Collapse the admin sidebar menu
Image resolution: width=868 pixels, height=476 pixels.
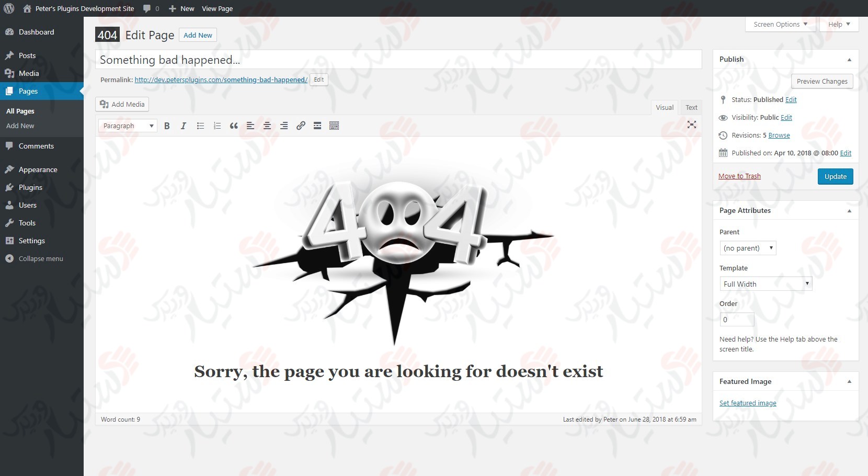click(34, 258)
